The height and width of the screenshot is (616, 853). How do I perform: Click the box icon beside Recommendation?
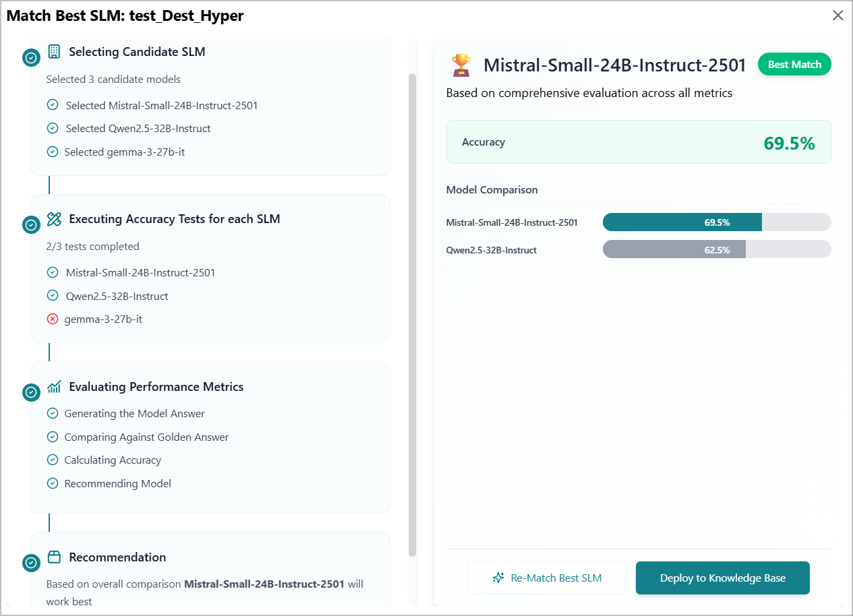pyautogui.click(x=54, y=557)
